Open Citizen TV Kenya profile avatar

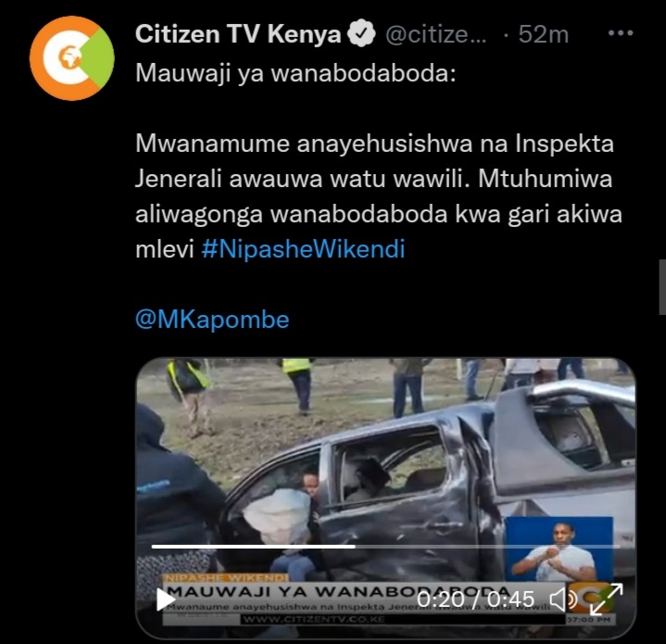[71, 58]
